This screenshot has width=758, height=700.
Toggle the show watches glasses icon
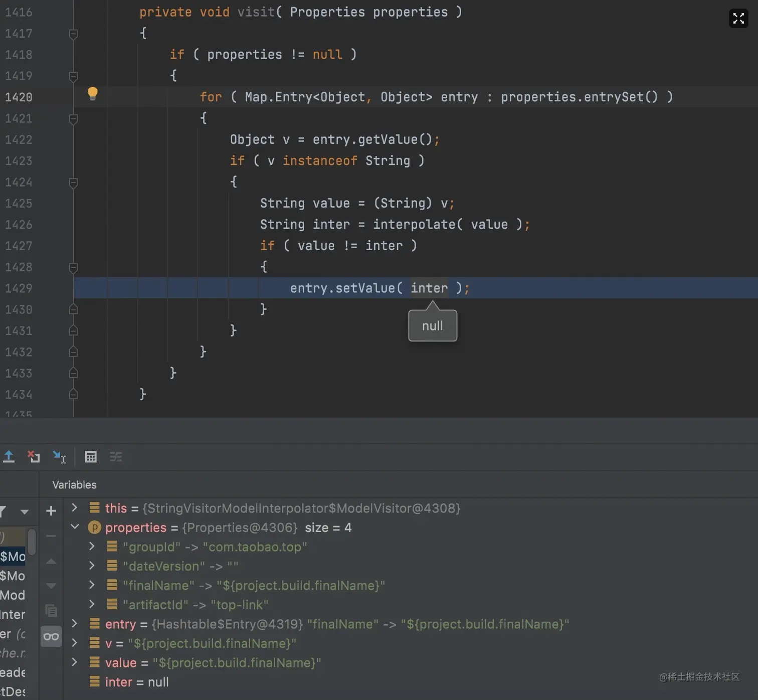pos(51,636)
